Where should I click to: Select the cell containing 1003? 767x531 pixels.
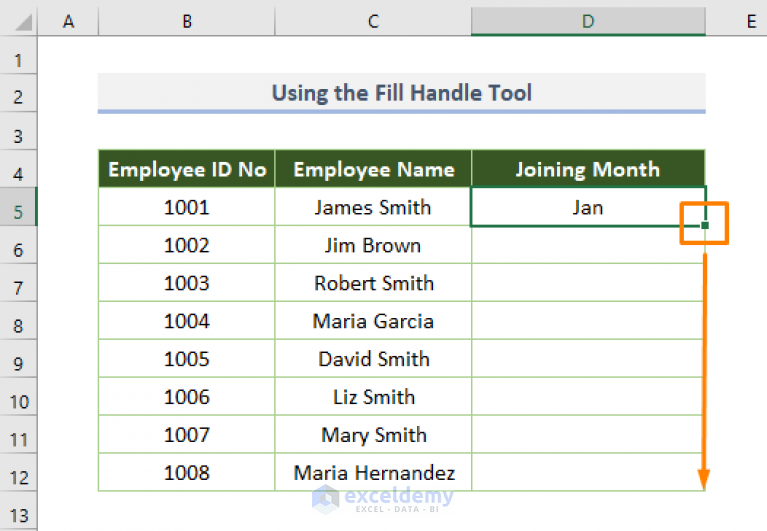[187, 283]
